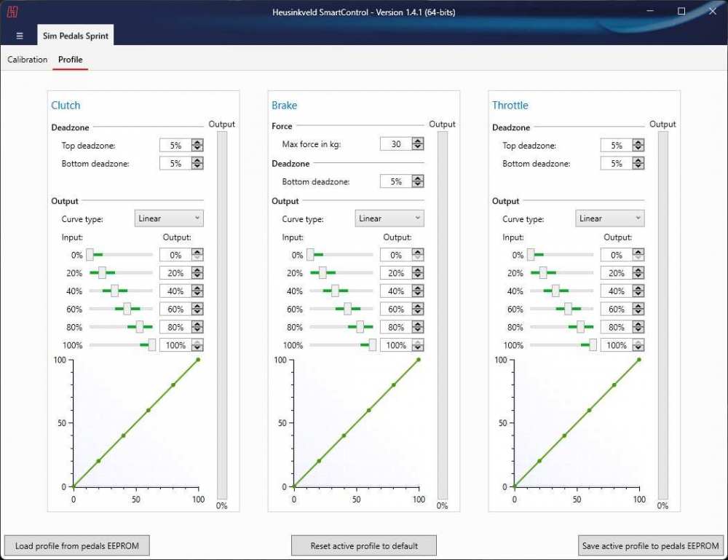Screen dimensions: 728x560
Task: Click the Clutch bottom deadzone stepper
Action: point(197,163)
